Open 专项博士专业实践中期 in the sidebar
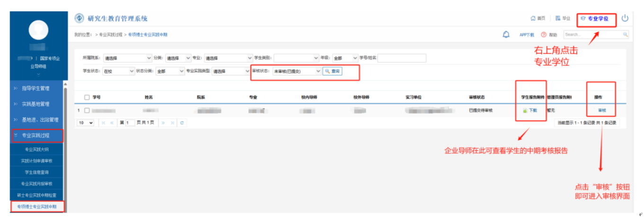Image resolution: width=644 pixels, height=221 pixels. [37, 207]
